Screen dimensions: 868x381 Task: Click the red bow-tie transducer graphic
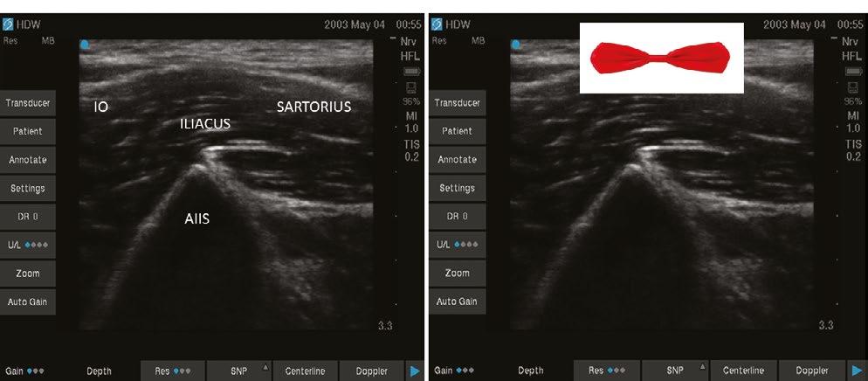661,58
